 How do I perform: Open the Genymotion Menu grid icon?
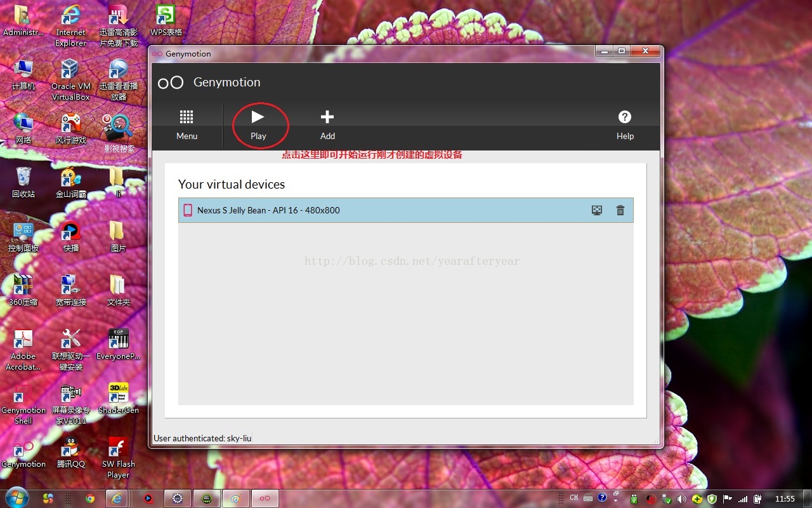(187, 125)
